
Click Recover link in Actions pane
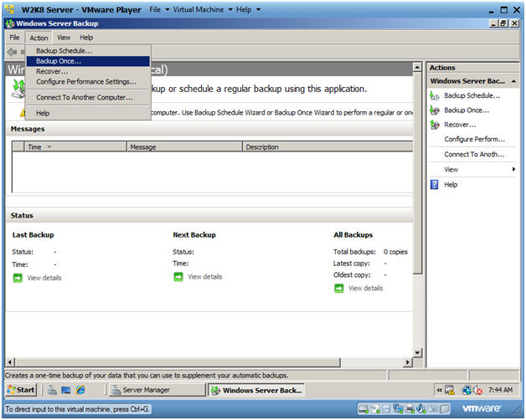point(460,125)
